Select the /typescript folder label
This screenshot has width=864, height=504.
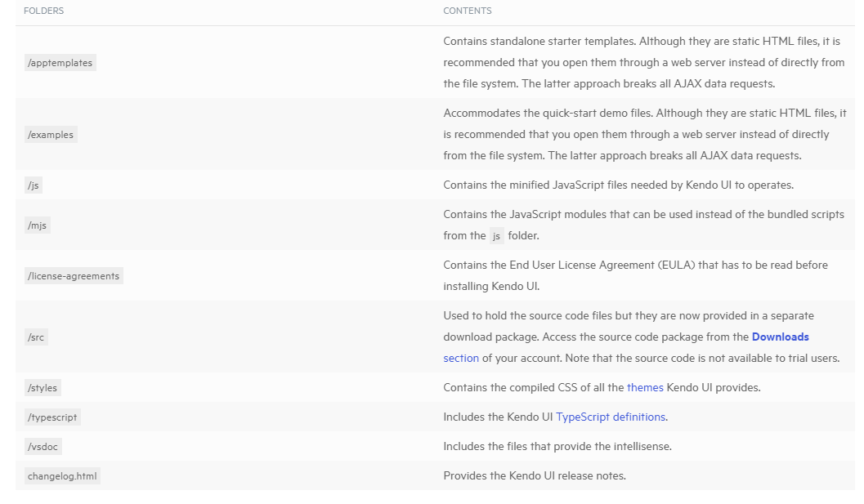[x=52, y=417]
